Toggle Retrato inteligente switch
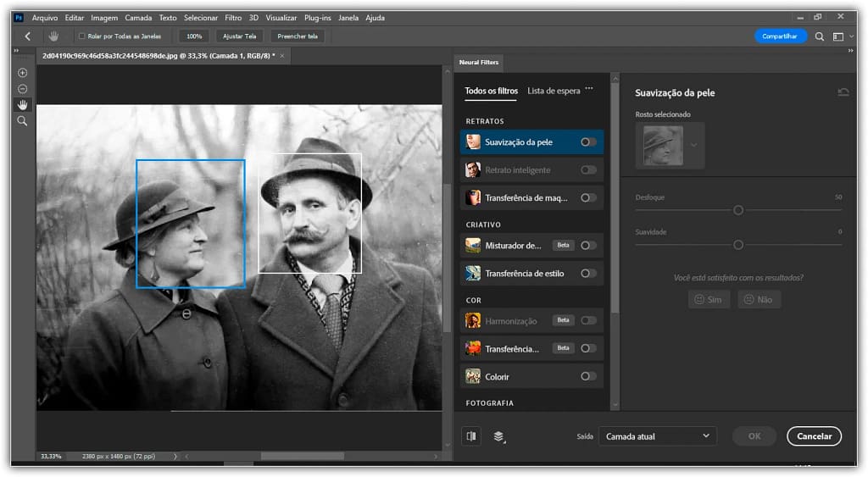Screen dimensions: 868x477 pyautogui.click(x=588, y=170)
